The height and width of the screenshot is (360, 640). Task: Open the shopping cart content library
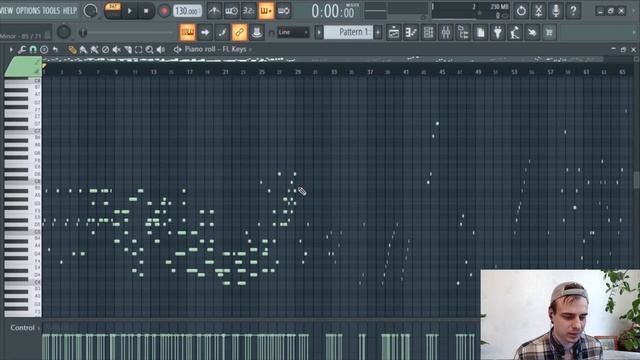[x=549, y=32]
